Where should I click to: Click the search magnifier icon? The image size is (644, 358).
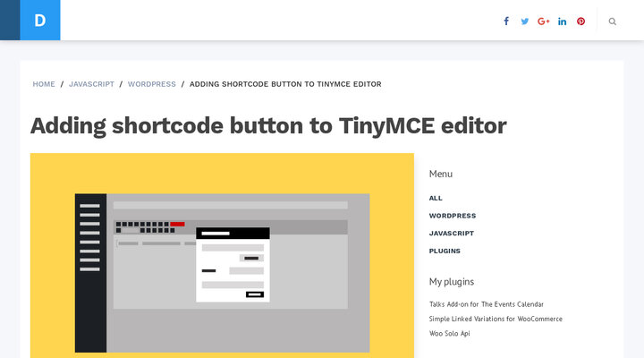[x=613, y=21]
